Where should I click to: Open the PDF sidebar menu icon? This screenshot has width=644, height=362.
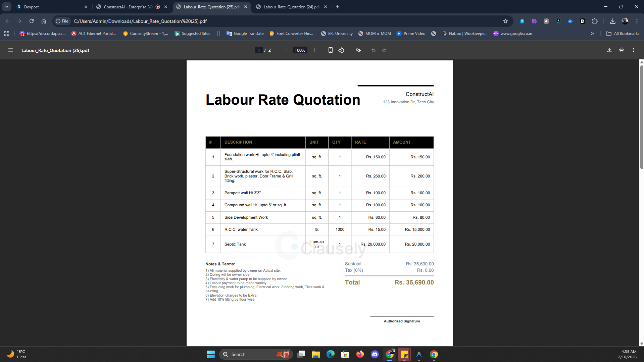tap(11, 50)
